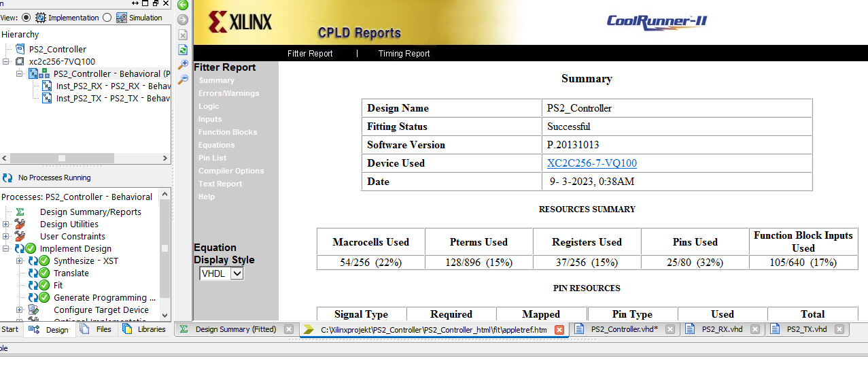Click the Design Utilities toolbox icon
This screenshot has height=368, width=868.
point(20,224)
